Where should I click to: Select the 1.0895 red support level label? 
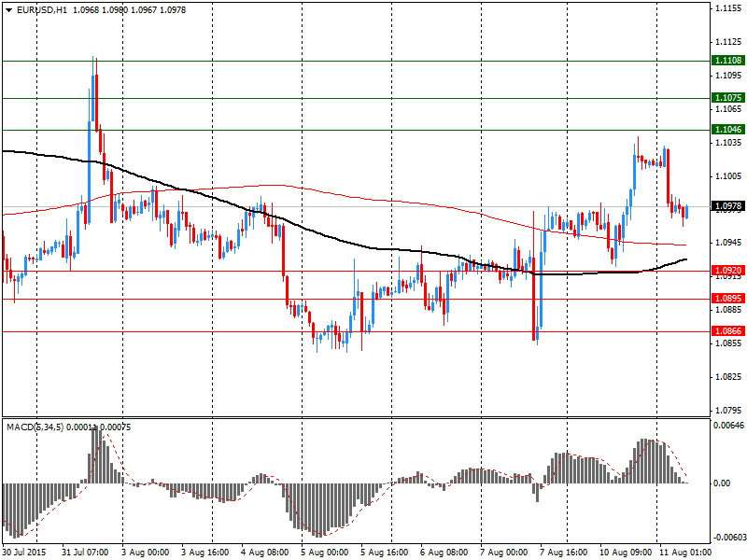point(727,299)
